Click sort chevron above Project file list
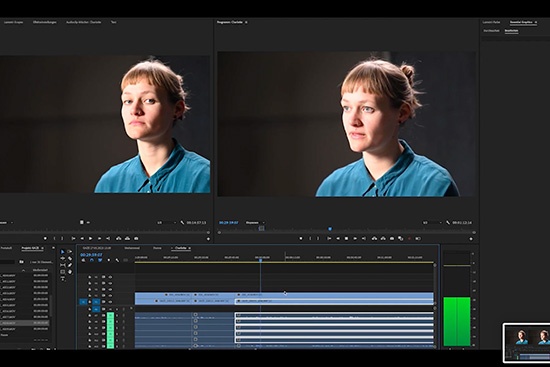Viewport: 550px width, 367px height. [23, 271]
